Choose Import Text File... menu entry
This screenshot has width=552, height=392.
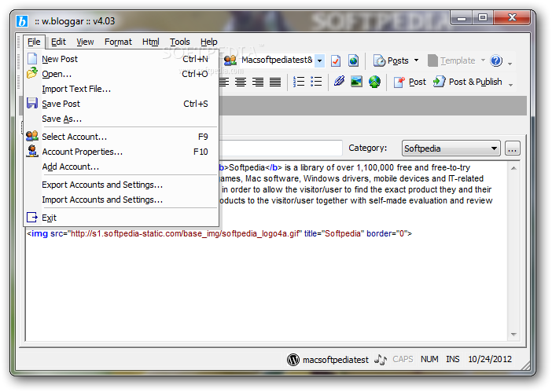point(121,89)
